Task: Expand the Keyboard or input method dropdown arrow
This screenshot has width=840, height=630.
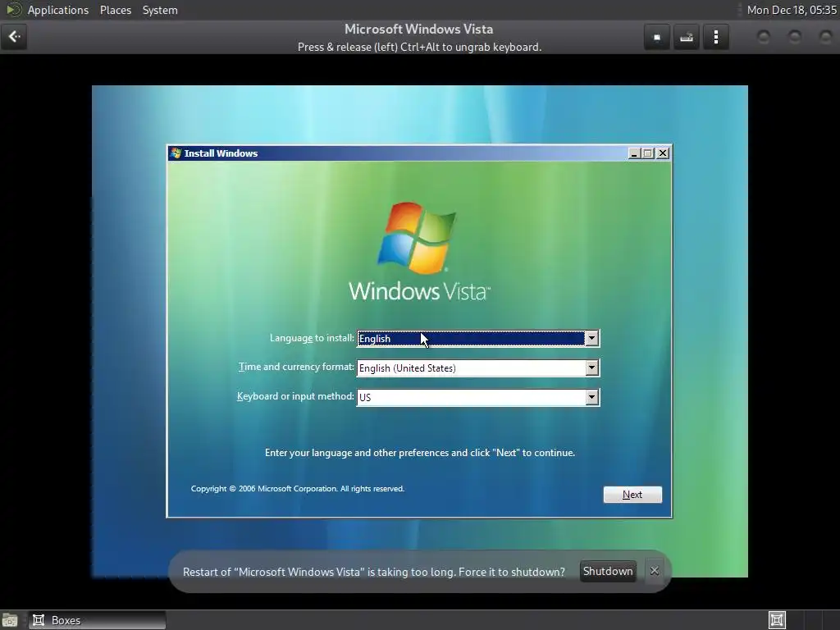Action: (x=591, y=397)
